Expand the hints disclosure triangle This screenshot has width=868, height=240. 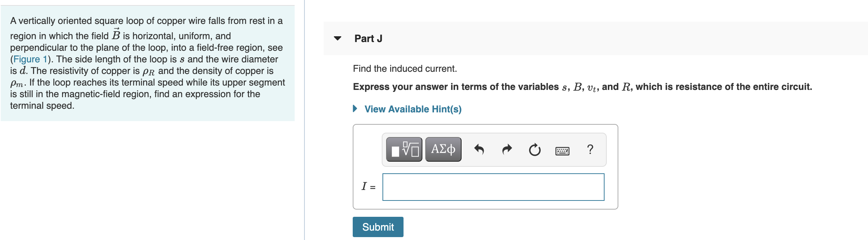(x=355, y=109)
